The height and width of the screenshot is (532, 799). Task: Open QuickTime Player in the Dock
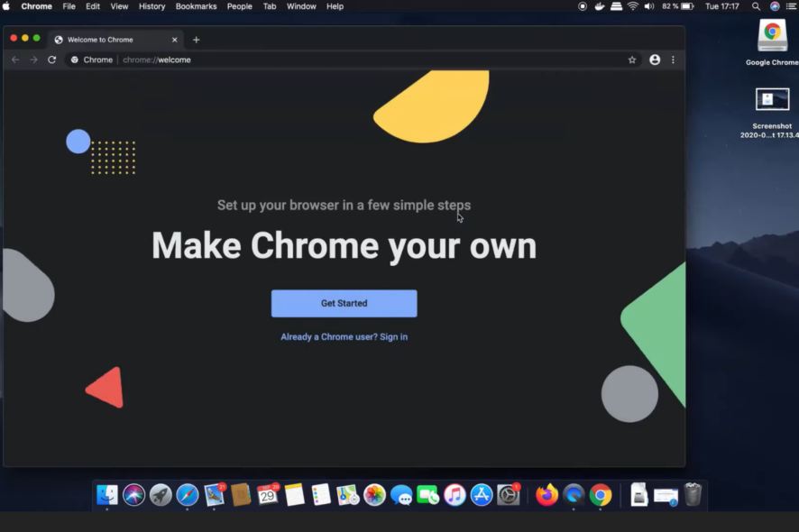pos(574,495)
